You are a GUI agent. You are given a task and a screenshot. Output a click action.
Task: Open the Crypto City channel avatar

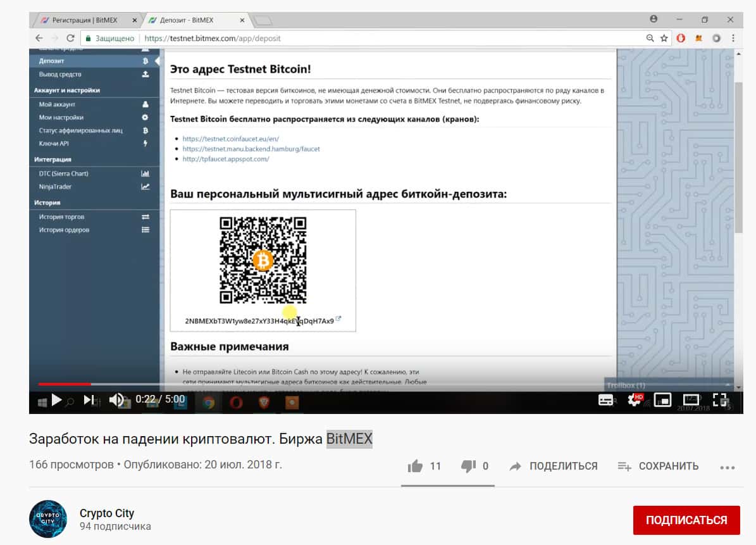click(47, 519)
